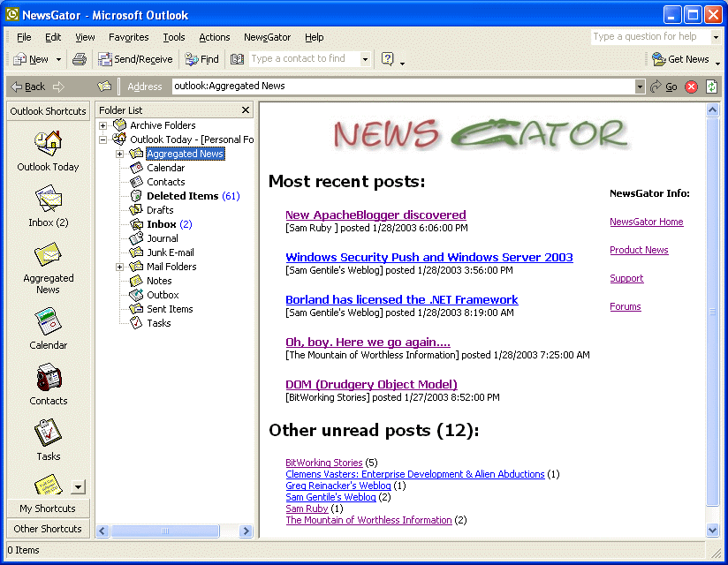Click the New item toolbar button
The width and height of the screenshot is (728, 565).
tap(31, 59)
